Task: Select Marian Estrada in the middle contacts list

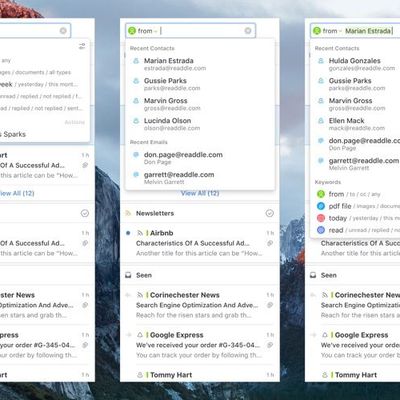Action: pos(200,64)
